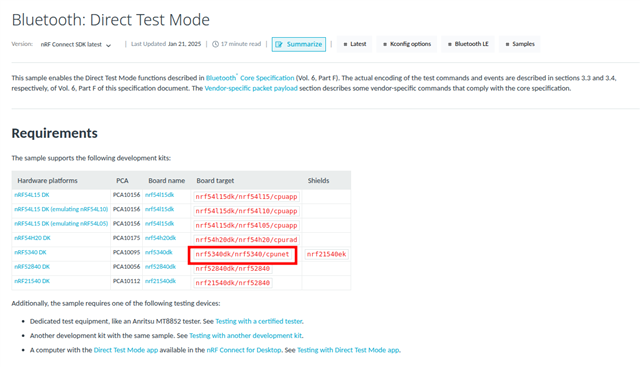Click the nrf21540ek shield code
The height and width of the screenshot is (367, 640).
pos(327,254)
